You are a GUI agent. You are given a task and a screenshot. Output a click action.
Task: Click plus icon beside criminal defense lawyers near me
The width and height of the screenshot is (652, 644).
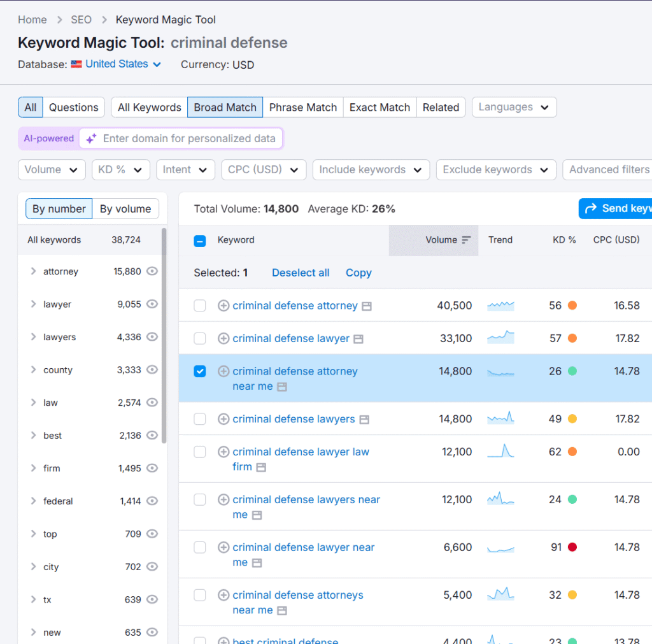[223, 499]
